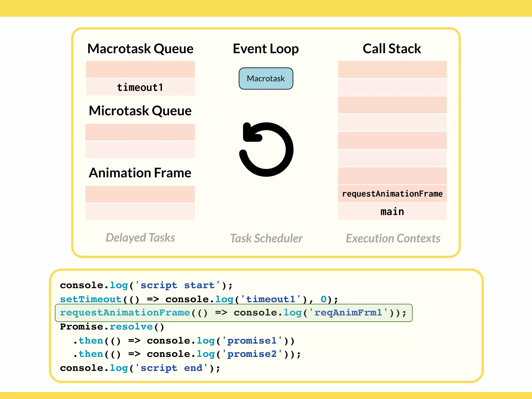Click the Event Loop heading
Image resolution: width=532 pixels, height=399 pixels.
tap(266, 49)
